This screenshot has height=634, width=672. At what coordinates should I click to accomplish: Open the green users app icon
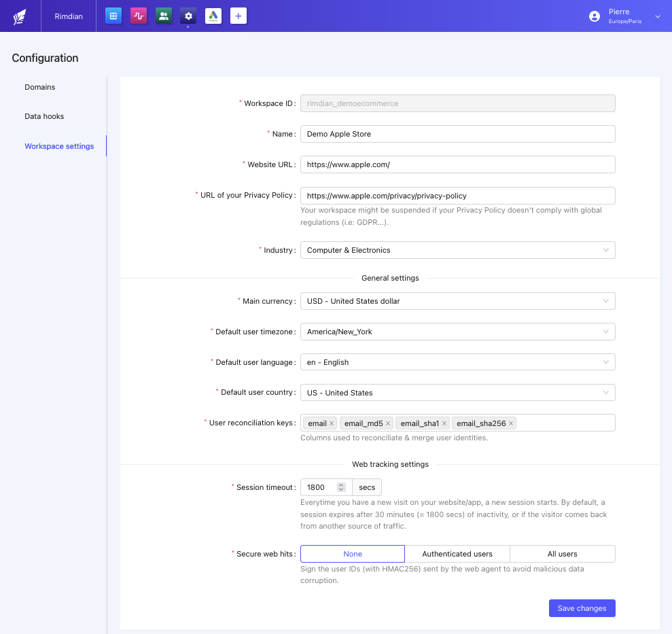163,16
